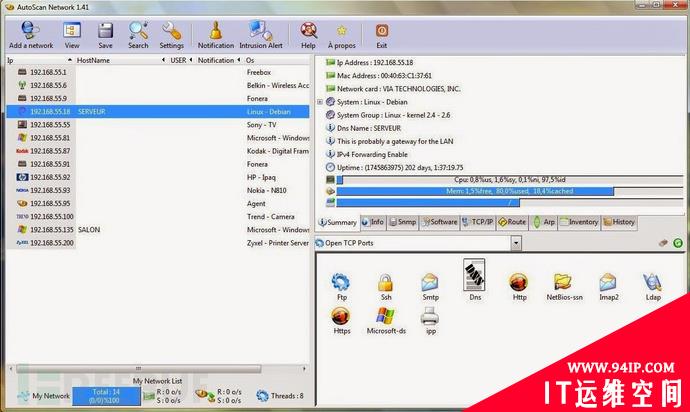This screenshot has width=690, height=412.
Task: Click the host list scroll left arrow
Action: (x=11, y=368)
